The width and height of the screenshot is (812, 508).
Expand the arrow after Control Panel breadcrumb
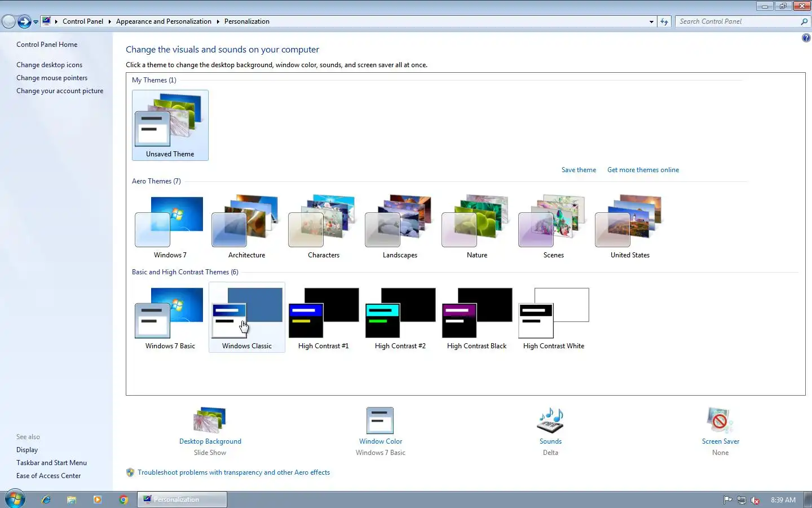point(109,21)
